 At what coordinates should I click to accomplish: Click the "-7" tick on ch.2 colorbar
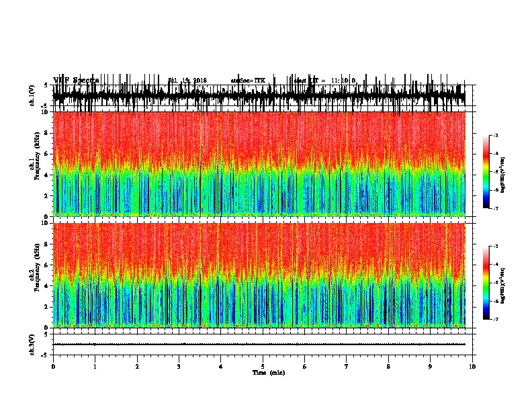495,319
